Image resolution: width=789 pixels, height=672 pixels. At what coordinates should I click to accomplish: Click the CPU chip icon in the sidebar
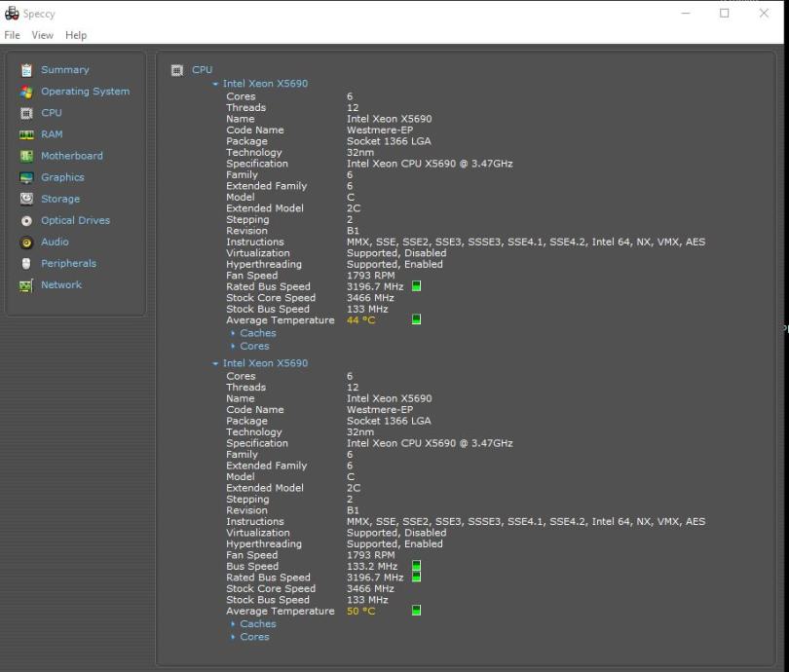point(26,113)
